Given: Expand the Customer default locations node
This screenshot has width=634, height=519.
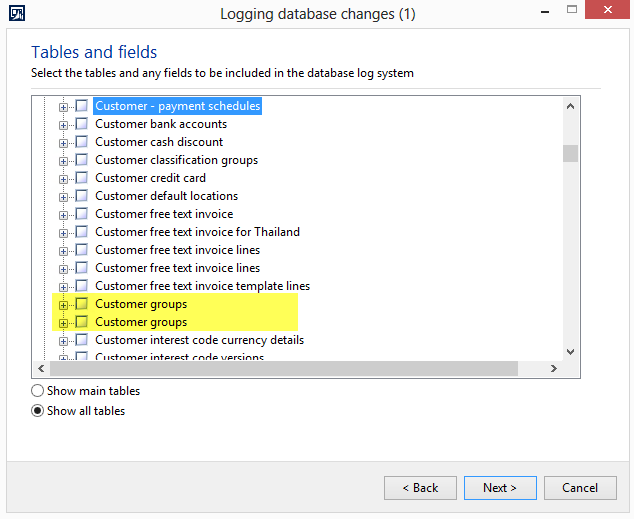Looking at the screenshot, I should (64, 196).
